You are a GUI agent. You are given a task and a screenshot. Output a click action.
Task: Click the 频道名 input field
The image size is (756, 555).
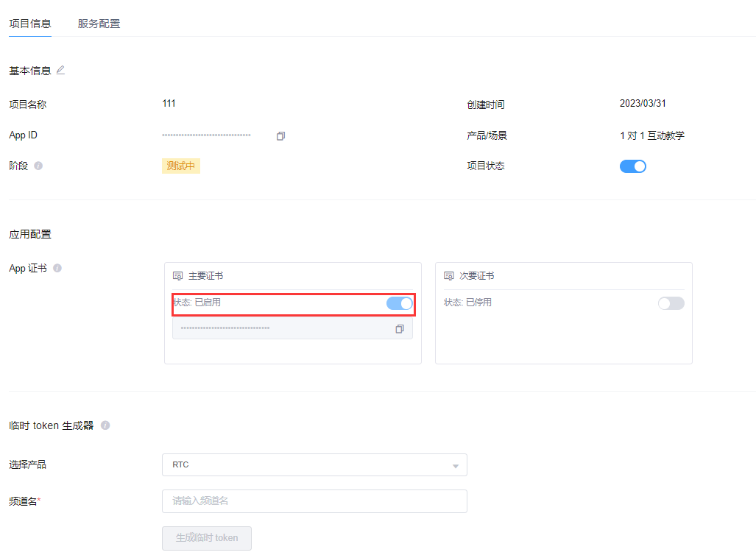[314, 501]
